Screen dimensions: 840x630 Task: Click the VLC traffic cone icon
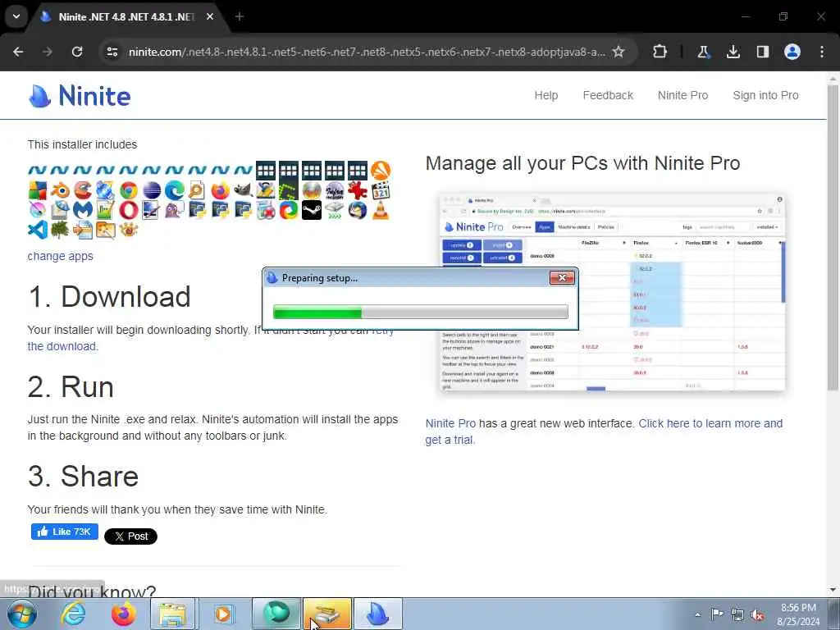[381, 210]
